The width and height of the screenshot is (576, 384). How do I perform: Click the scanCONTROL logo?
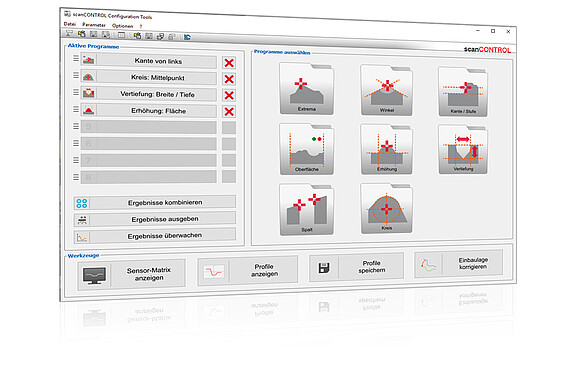[x=487, y=50]
